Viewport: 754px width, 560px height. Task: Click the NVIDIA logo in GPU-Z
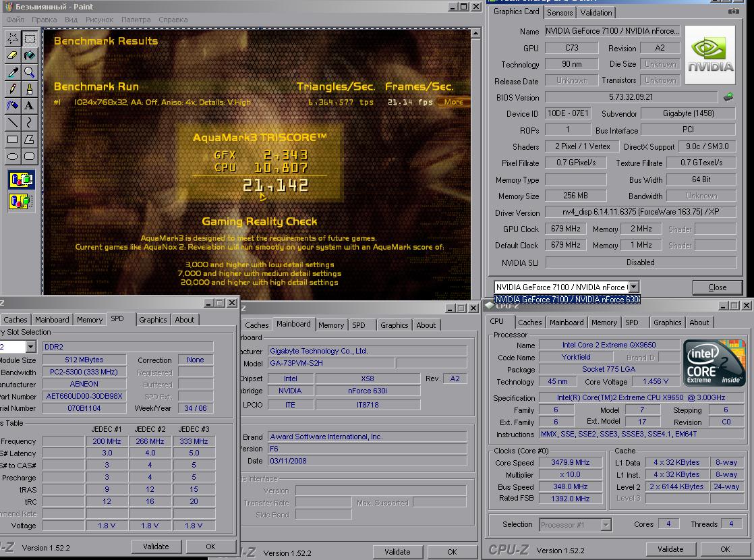tap(709, 55)
